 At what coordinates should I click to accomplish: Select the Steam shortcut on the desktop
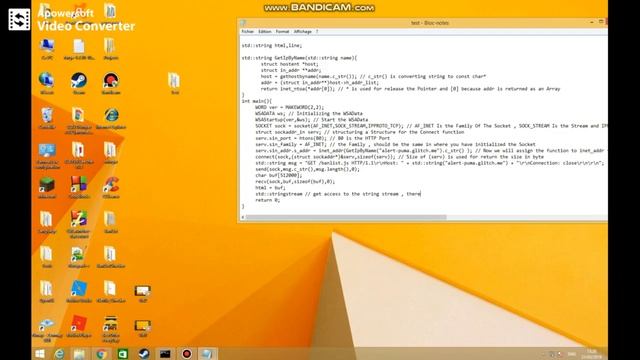point(79,84)
